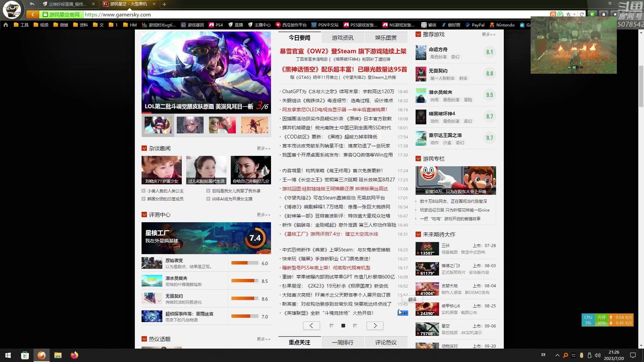Select the first carousel thumbnail

click(x=158, y=125)
